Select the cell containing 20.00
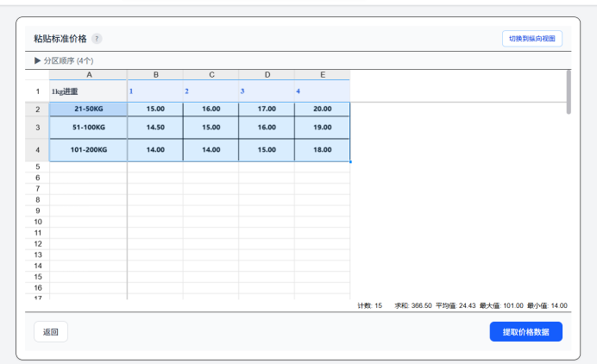 [x=322, y=109]
